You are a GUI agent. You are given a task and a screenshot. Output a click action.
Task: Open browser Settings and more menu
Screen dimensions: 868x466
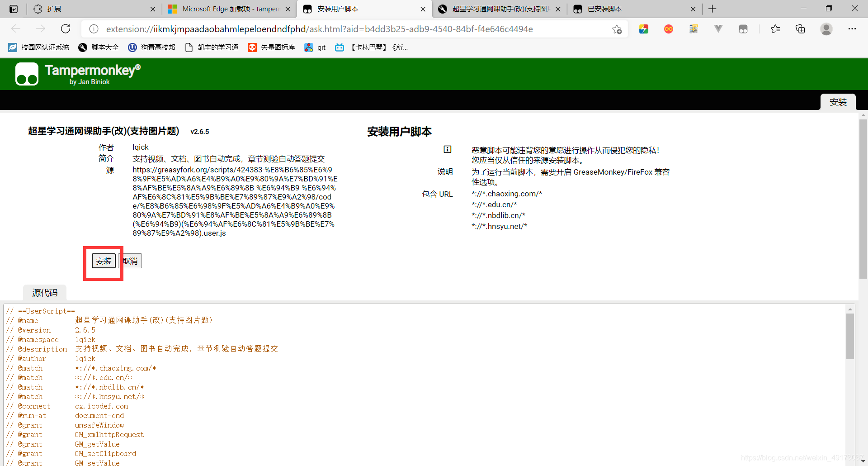pyautogui.click(x=852, y=29)
